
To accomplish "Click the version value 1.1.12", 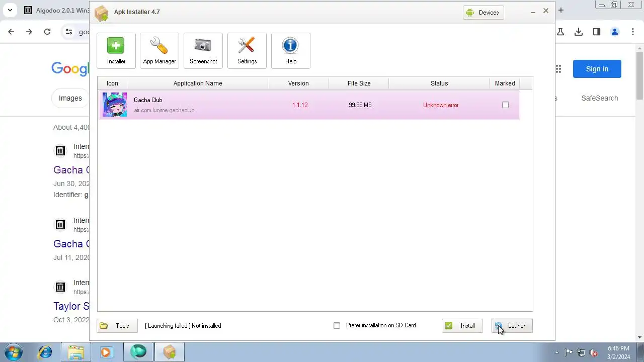I will pyautogui.click(x=300, y=105).
